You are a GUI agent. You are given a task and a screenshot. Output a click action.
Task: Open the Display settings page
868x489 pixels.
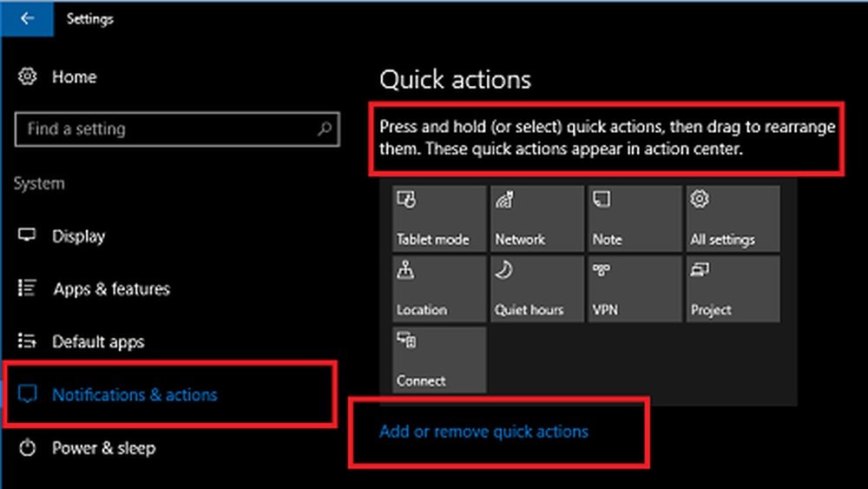[x=79, y=236]
